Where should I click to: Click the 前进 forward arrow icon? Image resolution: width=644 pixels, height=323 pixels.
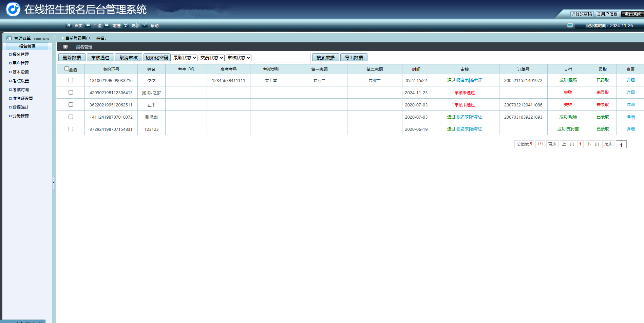[107, 25]
